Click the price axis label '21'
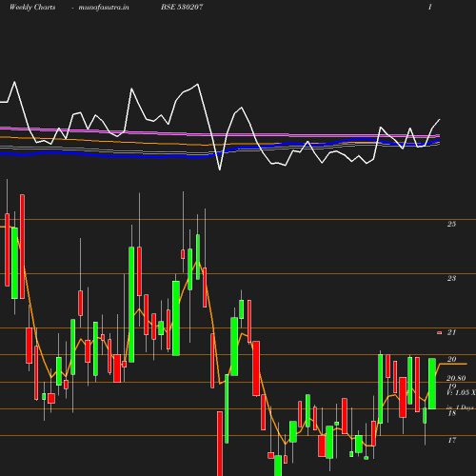This screenshot has width=476, height=476. tap(451, 332)
